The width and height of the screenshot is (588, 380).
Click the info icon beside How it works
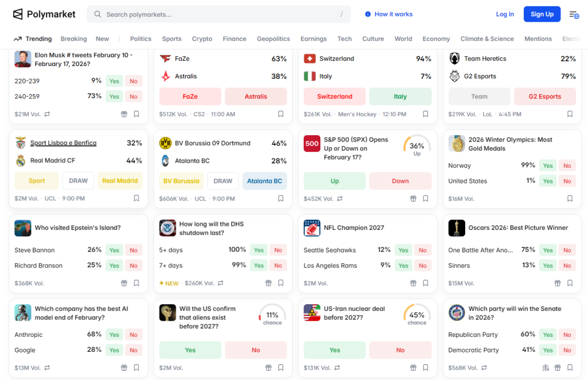click(x=368, y=14)
